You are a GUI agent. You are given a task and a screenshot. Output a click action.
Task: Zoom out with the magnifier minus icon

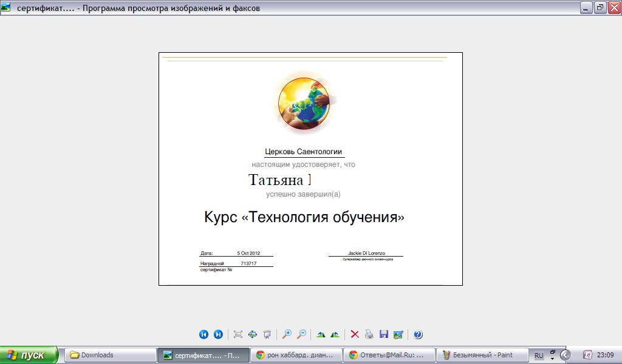301,334
